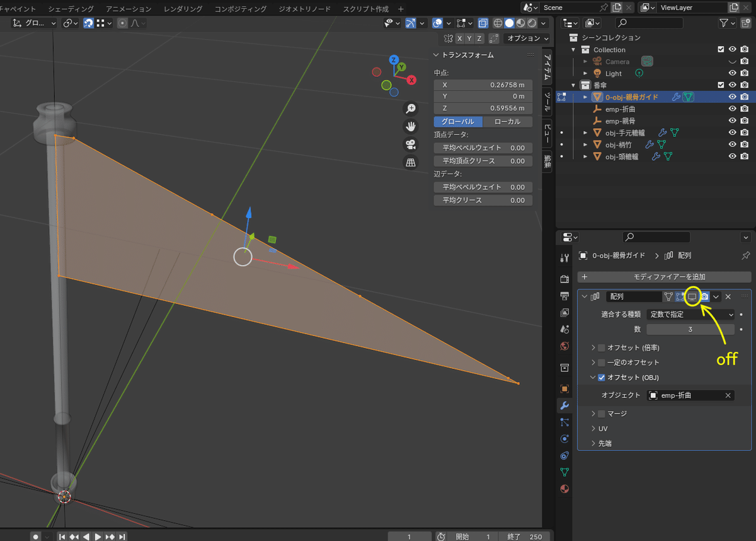Open the Modifier properties wrench tab
Screen dimensions: 756x541
pos(564,405)
